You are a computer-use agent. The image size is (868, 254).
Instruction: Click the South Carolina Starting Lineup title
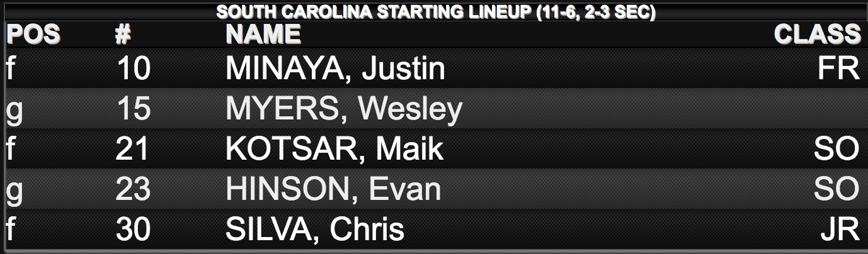(x=436, y=13)
